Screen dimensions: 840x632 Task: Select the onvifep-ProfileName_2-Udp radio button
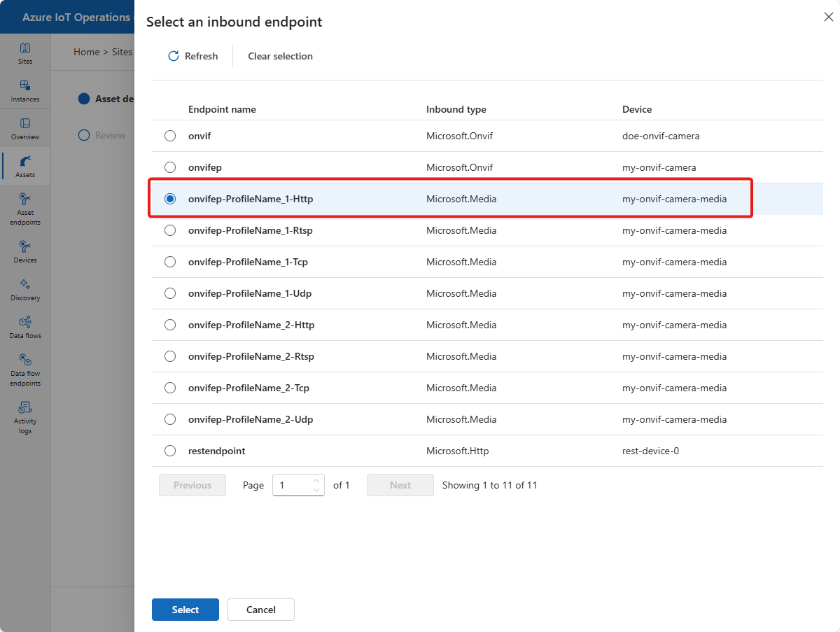pos(170,419)
